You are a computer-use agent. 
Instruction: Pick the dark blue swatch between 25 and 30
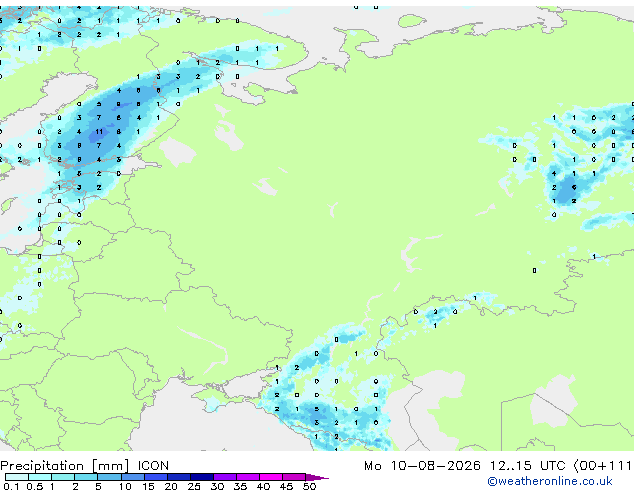202,477
